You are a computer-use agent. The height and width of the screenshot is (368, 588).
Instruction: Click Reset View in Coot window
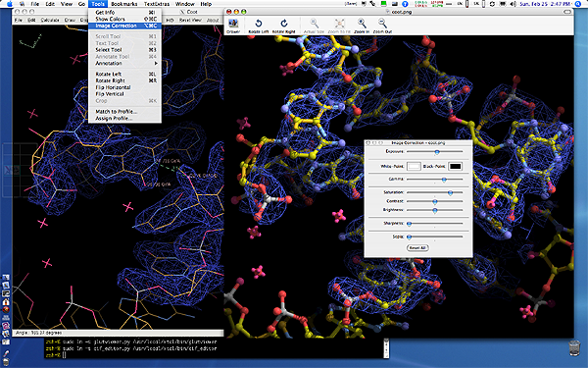[x=190, y=20]
